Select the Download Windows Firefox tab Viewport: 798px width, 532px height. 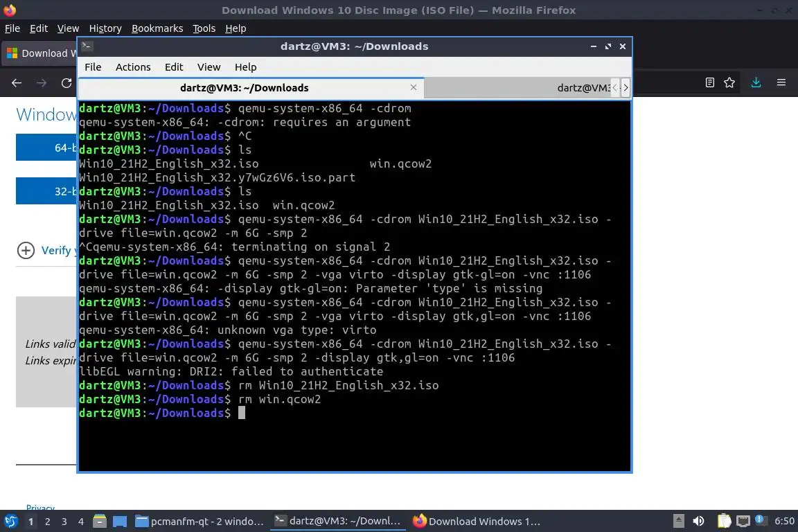point(39,53)
